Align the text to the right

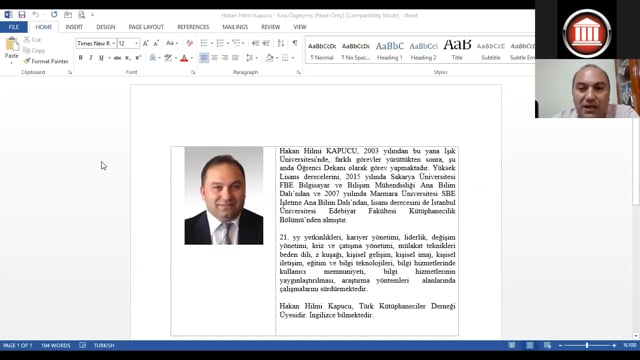point(224,58)
